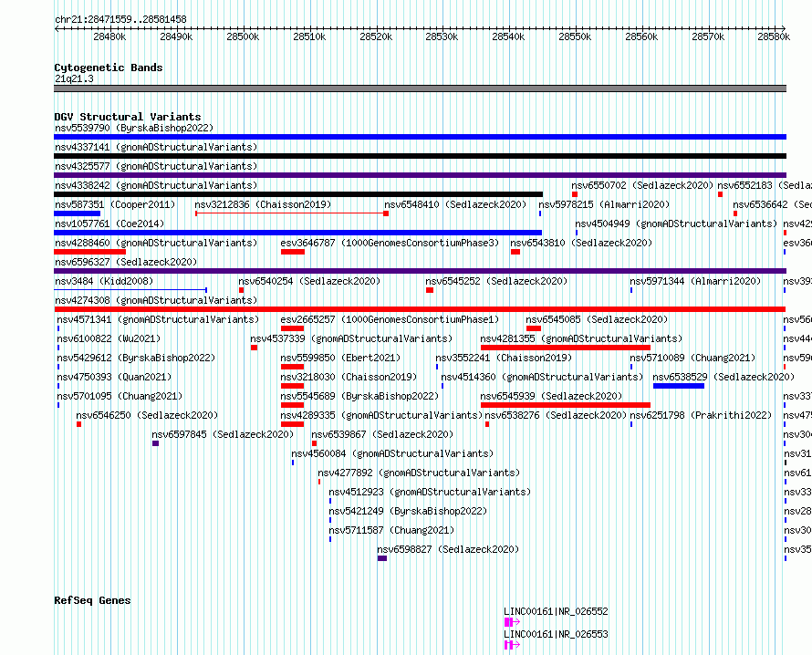The height and width of the screenshot is (655, 812).
Task: Click the 28580k ruler position label
Action: (774, 36)
